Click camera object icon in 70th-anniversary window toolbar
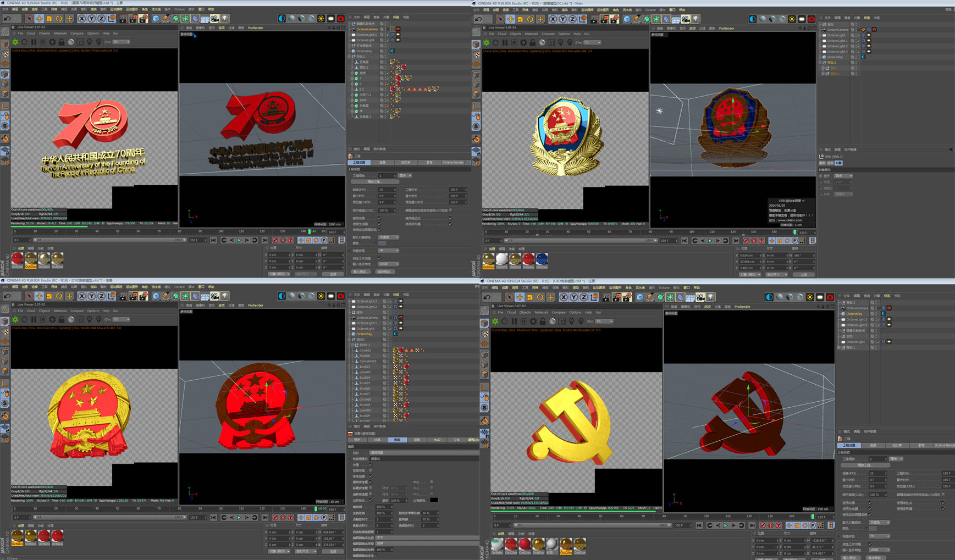Viewport: 955px width, 560px height. pyautogui.click(x=214, y=19)
